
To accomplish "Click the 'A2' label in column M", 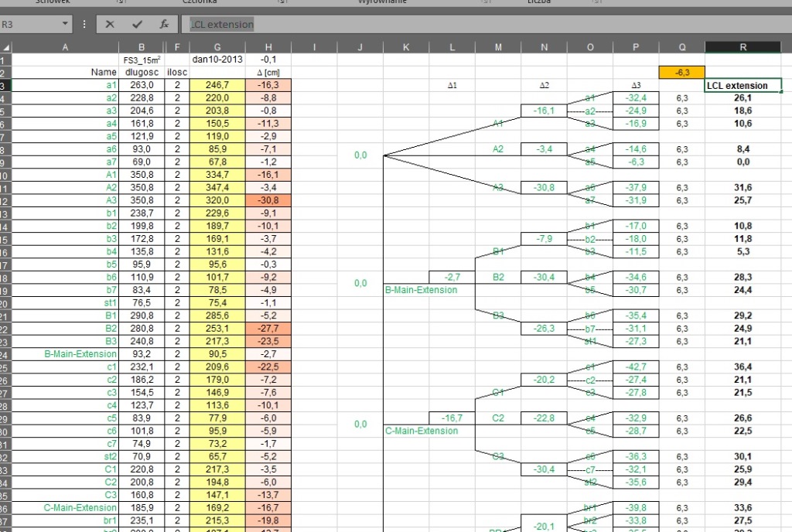I will coord(498,149).
